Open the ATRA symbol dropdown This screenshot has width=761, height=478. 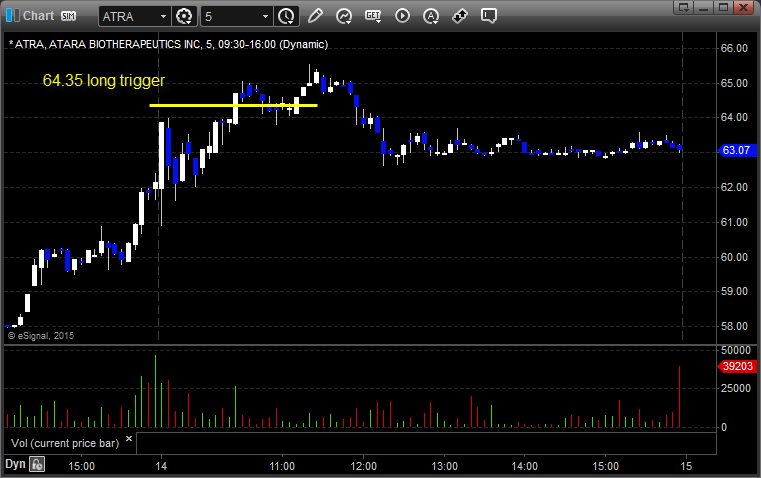tap(163, 16)
